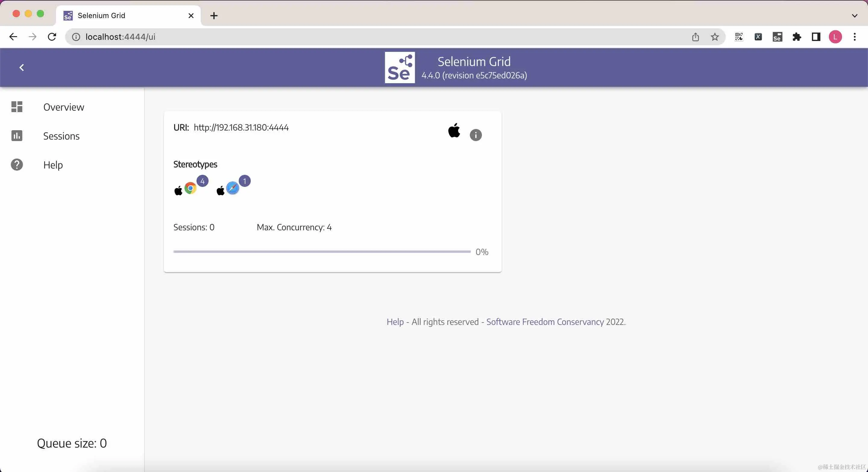Open the Chrome three-dot menu

click(855, 37)
